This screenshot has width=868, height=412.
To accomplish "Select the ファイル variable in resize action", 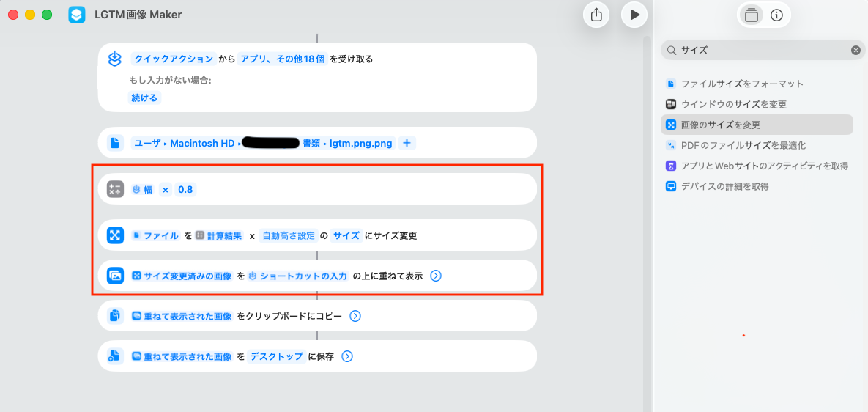I will 155,235.
